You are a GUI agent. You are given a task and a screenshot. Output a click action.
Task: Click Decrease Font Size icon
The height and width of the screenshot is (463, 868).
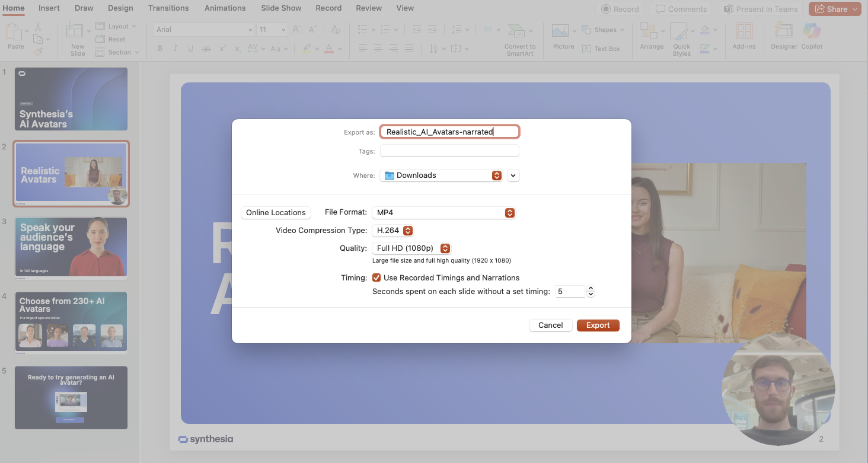click(x=313, y=30)
